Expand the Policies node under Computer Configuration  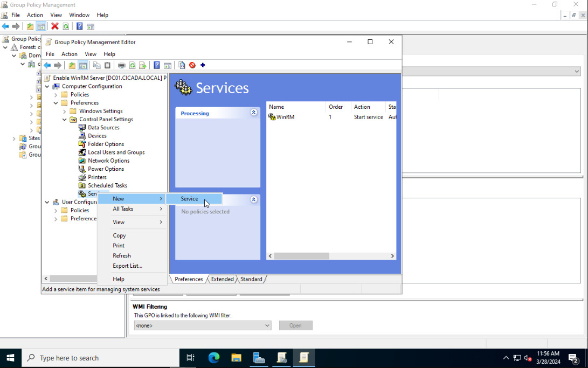(x=56, y=95)
